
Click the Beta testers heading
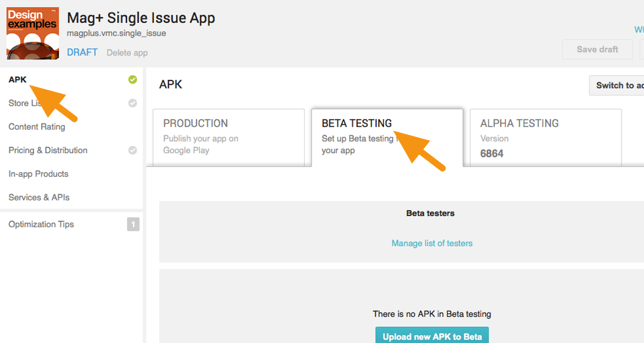click(x=431, y=213)
